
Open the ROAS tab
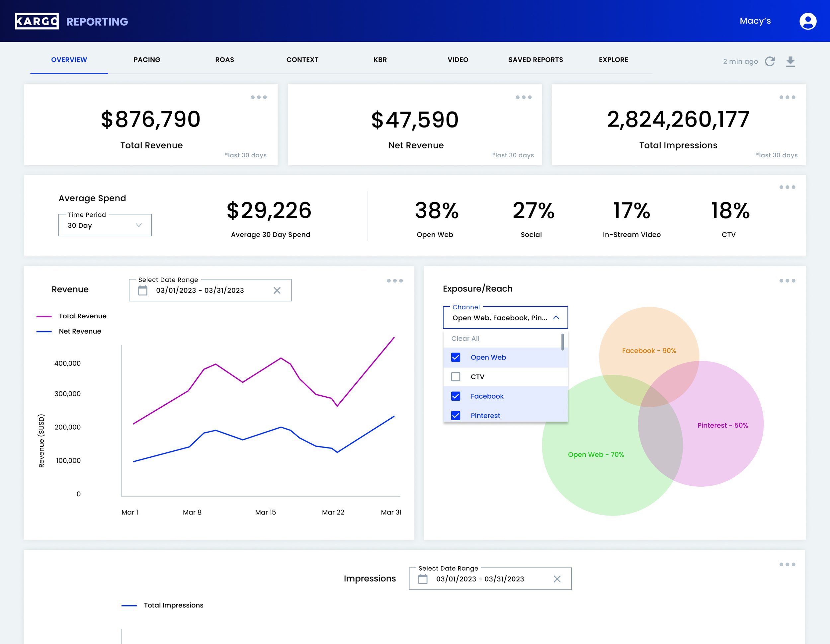click(x=225, y=60)
